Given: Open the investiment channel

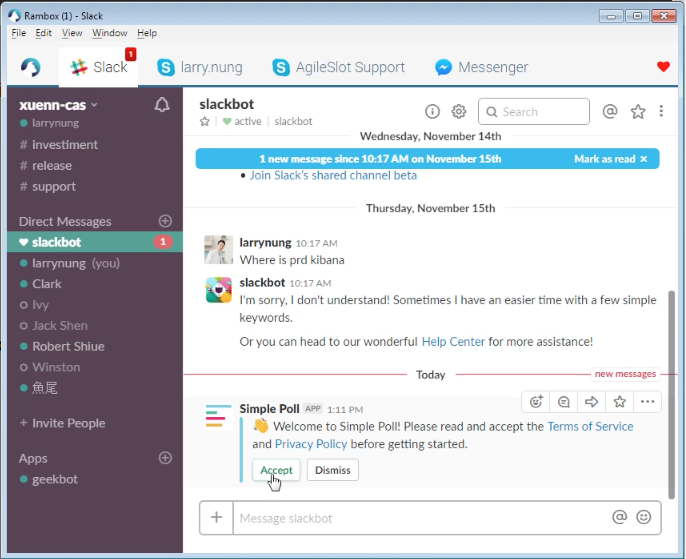Looking at the screenshot, I should click(94, 145).
